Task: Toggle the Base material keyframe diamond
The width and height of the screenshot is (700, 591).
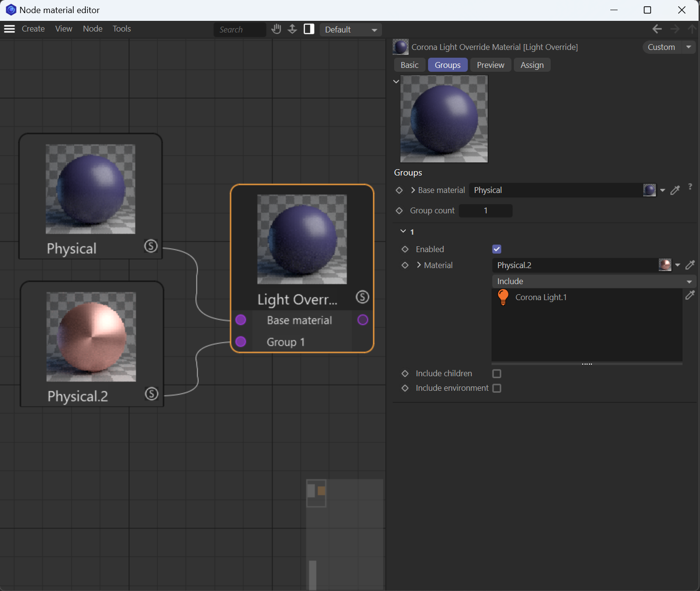Action: pos(399,190)
